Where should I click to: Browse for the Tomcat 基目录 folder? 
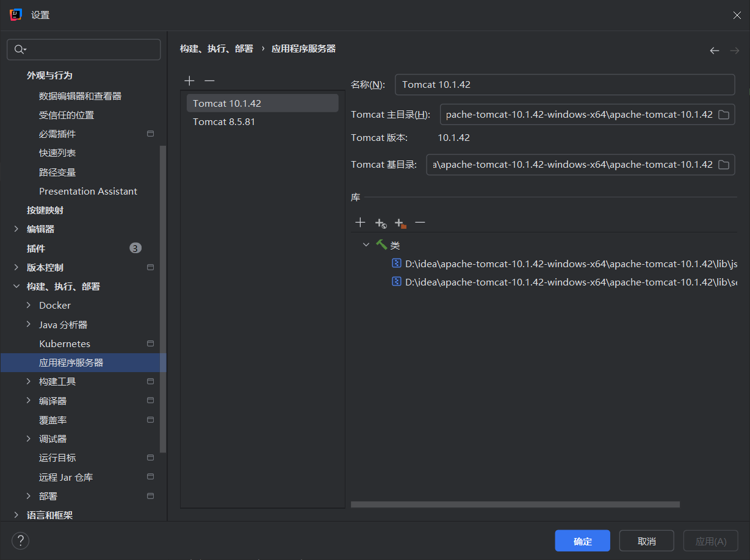(x=724, y=165)
